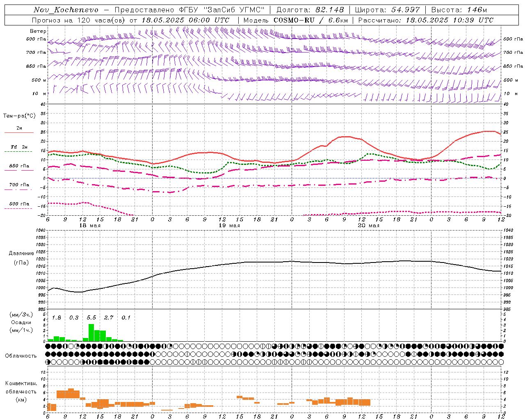The image size is (525, 420).
Task: Click the 19 мая date label
Action: (229, 226)
